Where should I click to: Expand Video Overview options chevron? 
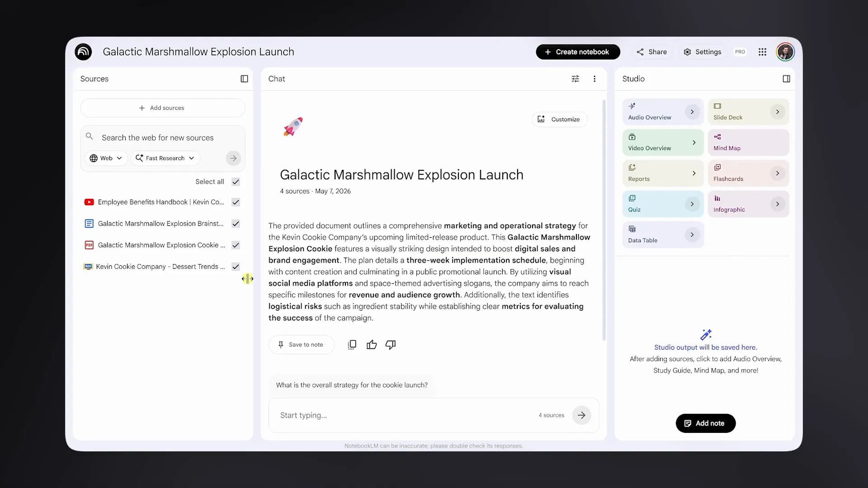point(694,143)
